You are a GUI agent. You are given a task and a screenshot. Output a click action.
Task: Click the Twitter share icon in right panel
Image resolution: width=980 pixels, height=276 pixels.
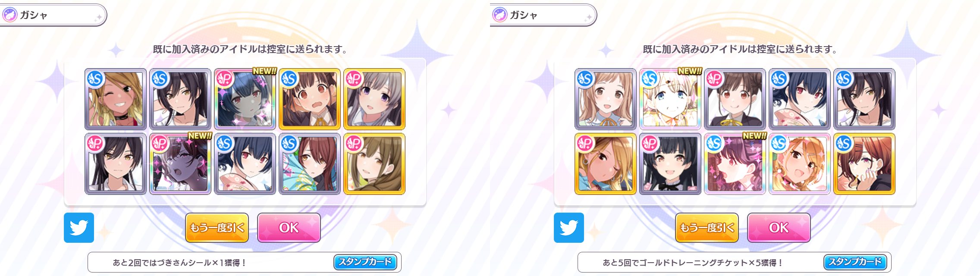pos(569,228)
